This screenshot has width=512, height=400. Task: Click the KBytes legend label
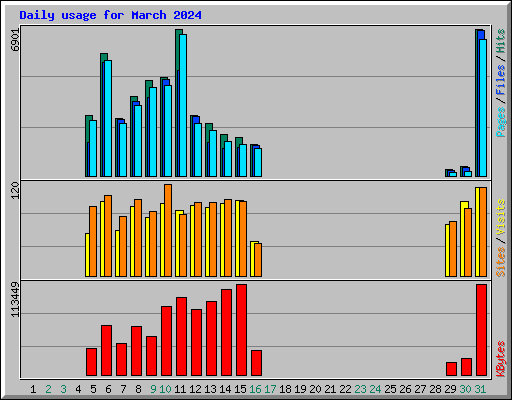coord(500,359)
